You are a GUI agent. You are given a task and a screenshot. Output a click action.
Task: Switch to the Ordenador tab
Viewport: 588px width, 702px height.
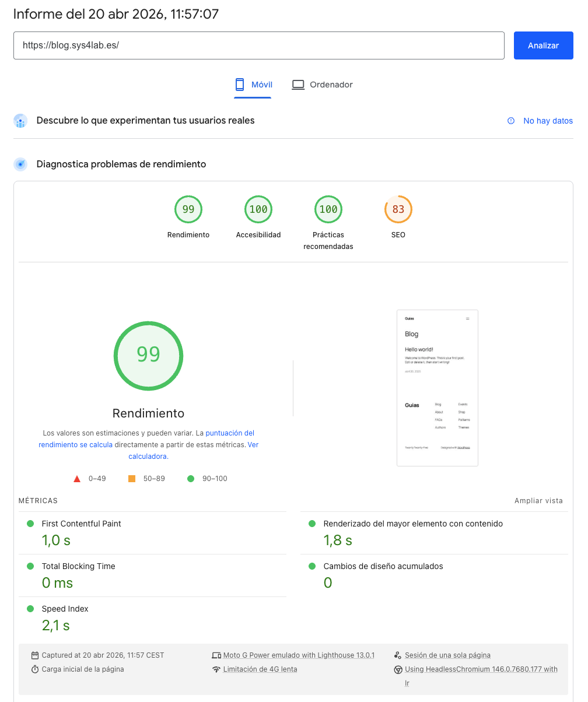point(322,85)
